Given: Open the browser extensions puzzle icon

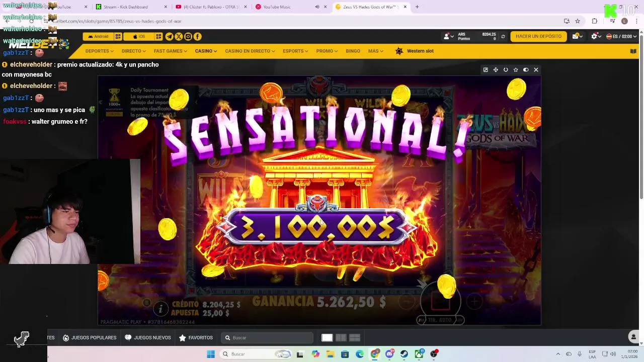Looking at the screenshot, I should tap(595, 21).
